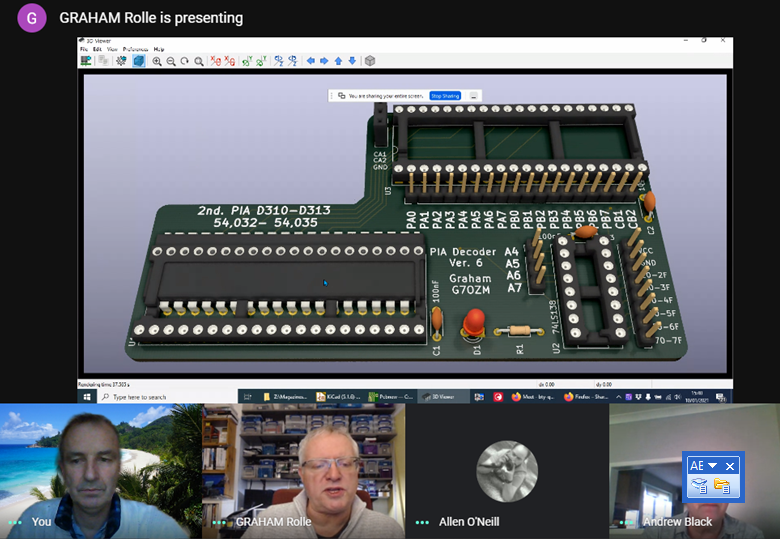Open the File menu in 3D Viewer
Screen dimensions: 780x539
pyautogui.click(x=85, y=49)
